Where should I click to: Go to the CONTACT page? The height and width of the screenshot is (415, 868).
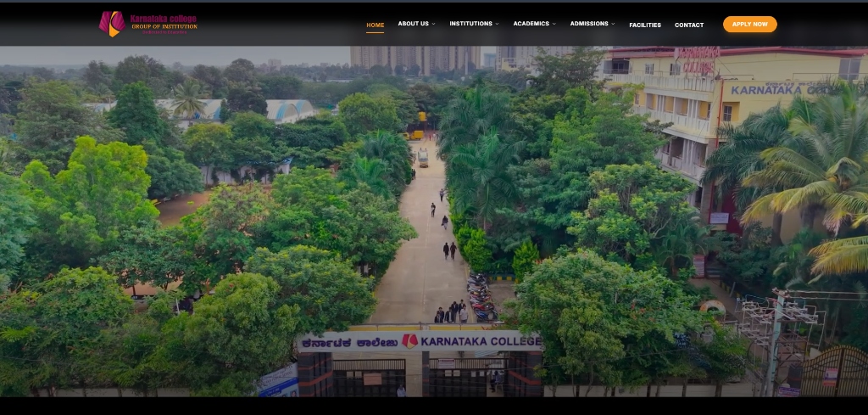click(689, 25)
